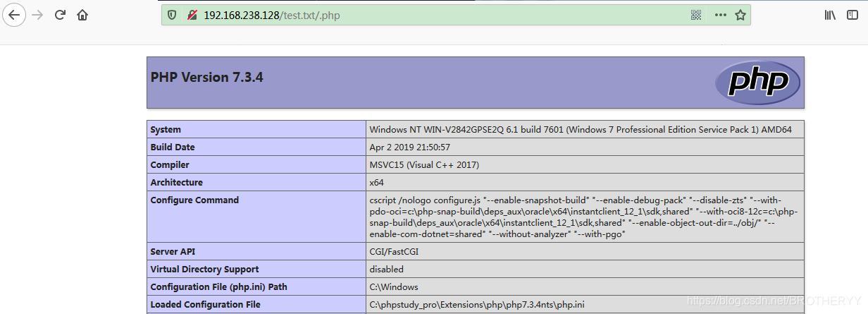The image size is (868, 314).
Task: Select the PHP Version 7.3.4 heading
Action: 206,78
